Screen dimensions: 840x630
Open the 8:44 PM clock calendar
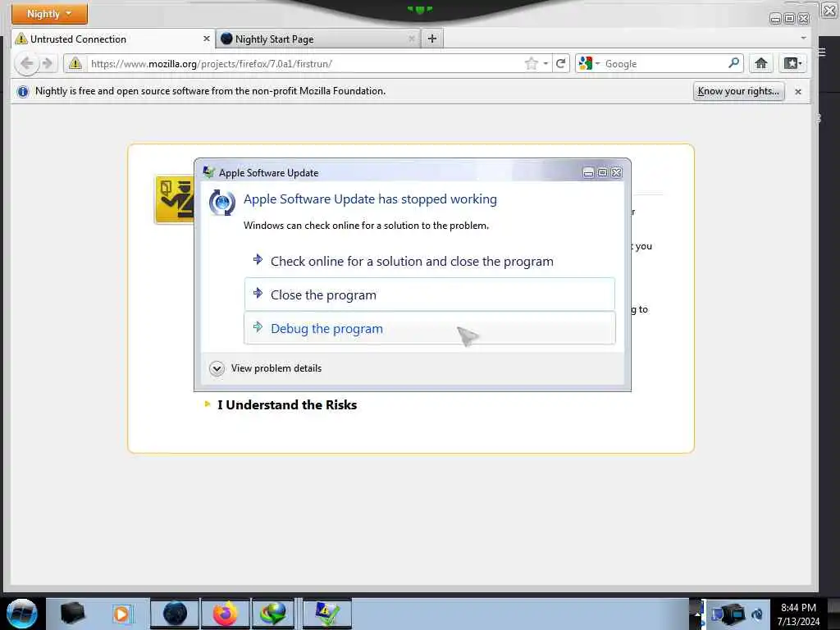[x=798, y=614]
